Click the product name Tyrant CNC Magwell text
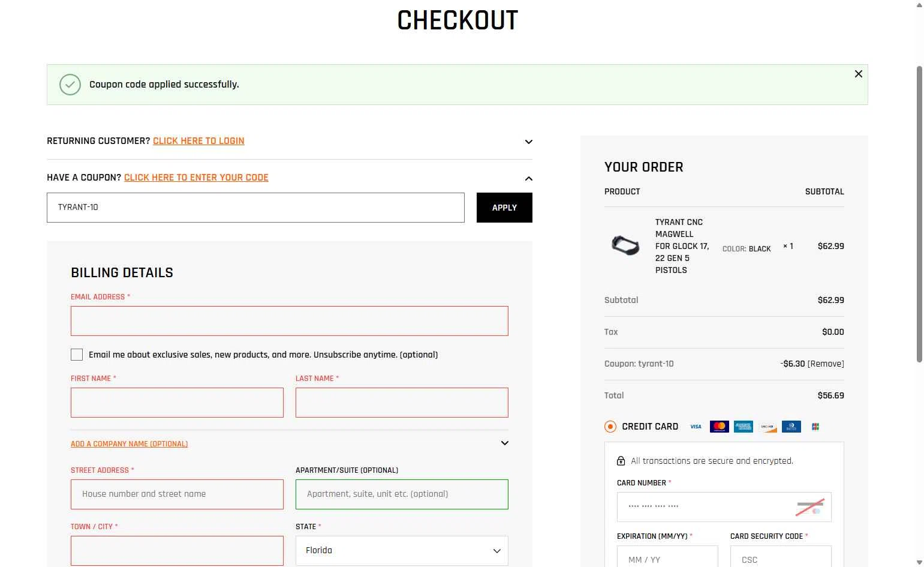924x567 pixels. point(682,246)
